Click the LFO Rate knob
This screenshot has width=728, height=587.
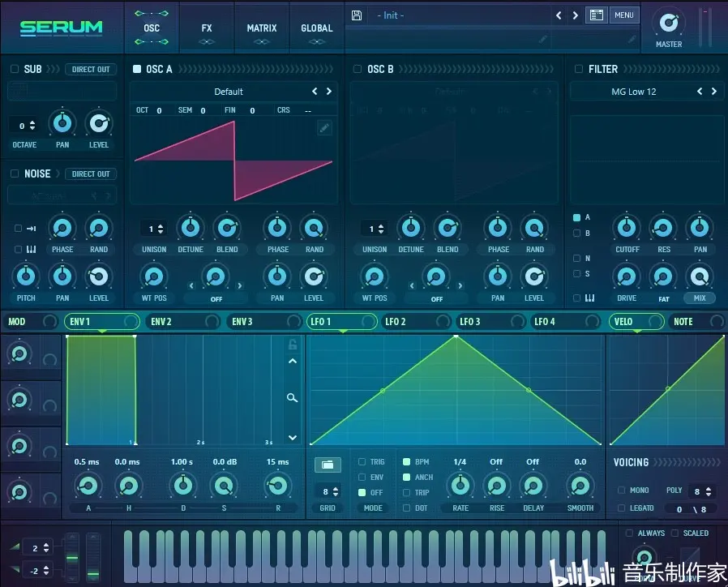(x=460, y=486)
